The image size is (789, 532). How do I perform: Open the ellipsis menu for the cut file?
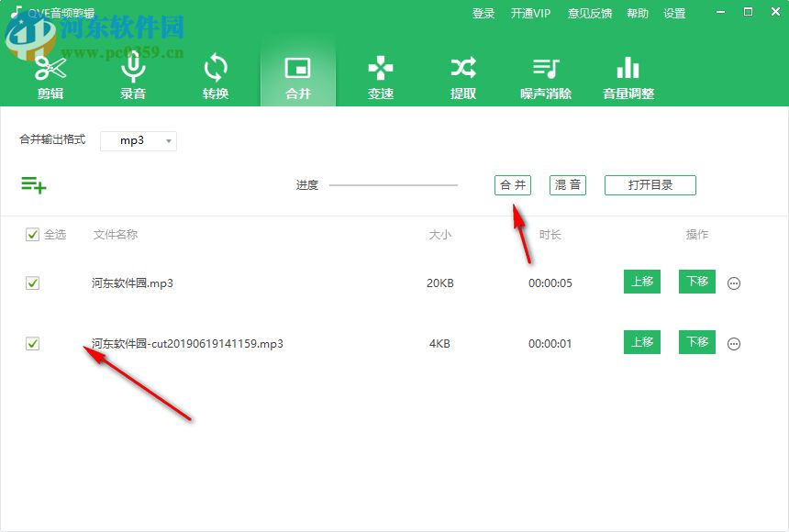pyautogui.click(x=734, y=343)
